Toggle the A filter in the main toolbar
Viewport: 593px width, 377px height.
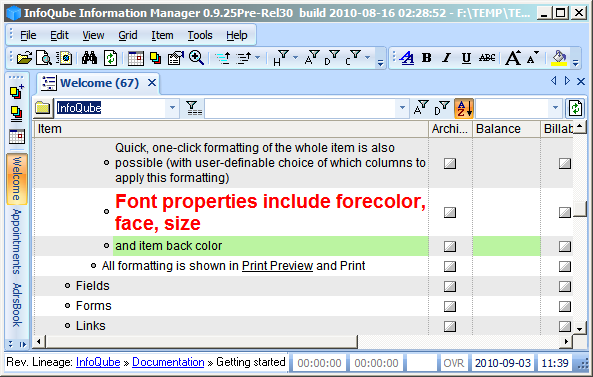coord(312,58)
